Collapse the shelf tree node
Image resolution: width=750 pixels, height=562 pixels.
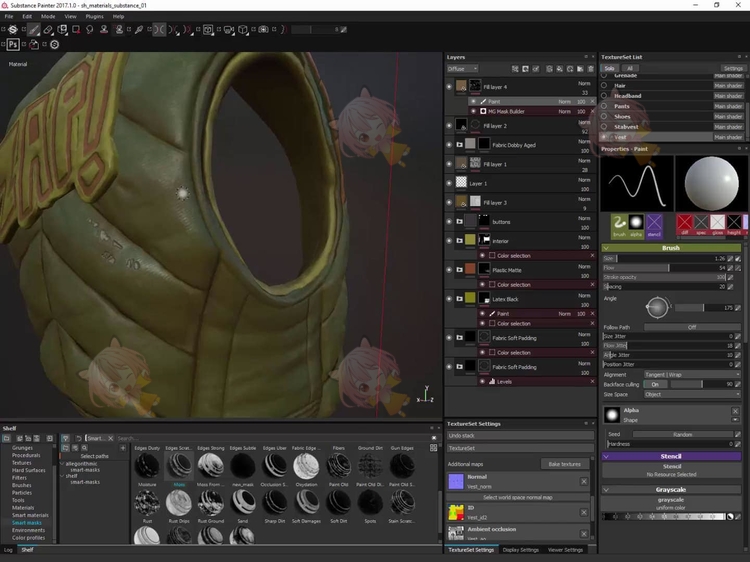pos(62,476)
